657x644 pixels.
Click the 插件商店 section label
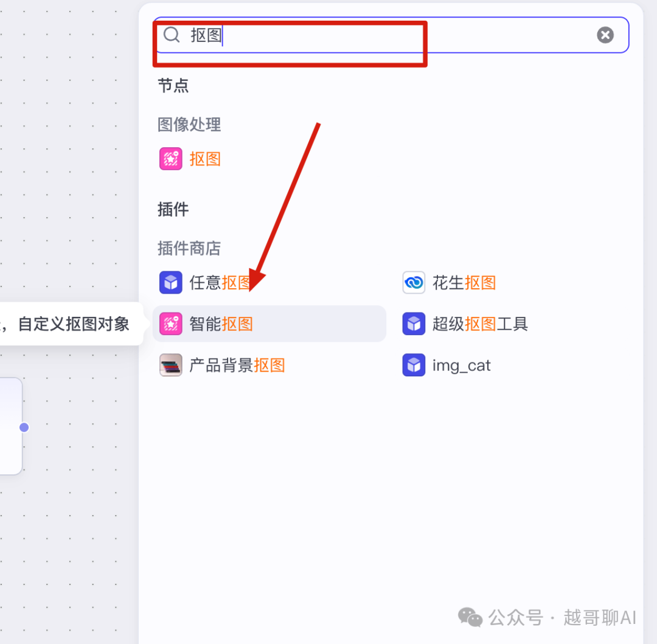(189, 248)
